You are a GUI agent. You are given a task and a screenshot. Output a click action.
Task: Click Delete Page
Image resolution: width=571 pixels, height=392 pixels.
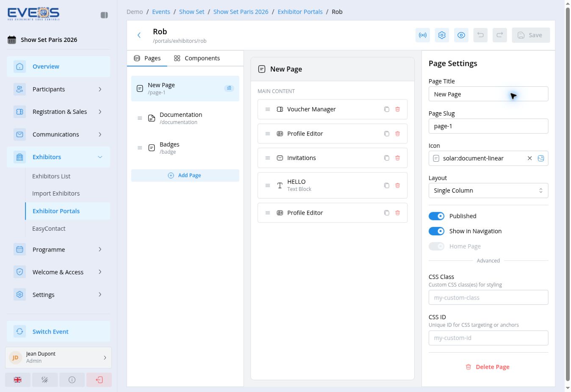click(x=488, y=367)
